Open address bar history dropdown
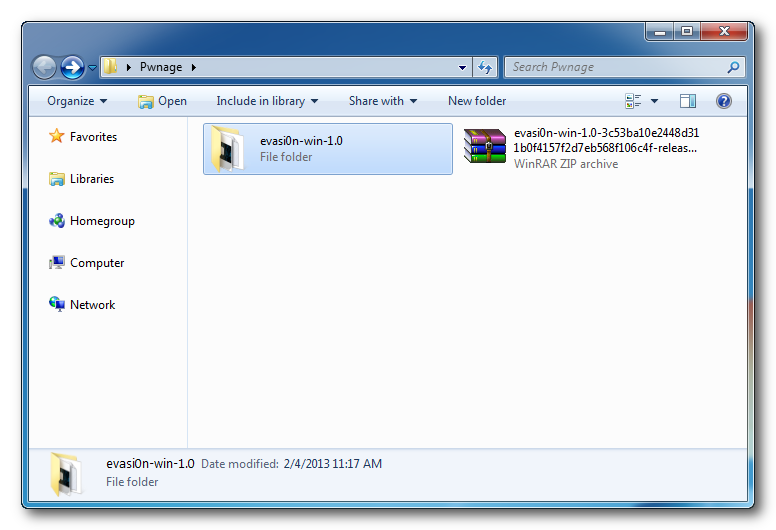The height and width of the screenshot is (530, 776). pos(462,67)
